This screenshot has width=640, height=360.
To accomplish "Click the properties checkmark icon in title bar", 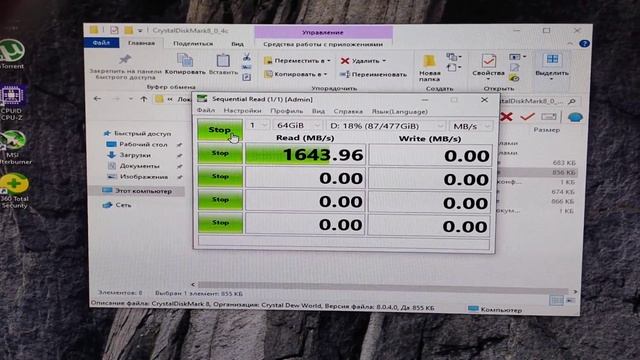I will [x=114, y=30].
